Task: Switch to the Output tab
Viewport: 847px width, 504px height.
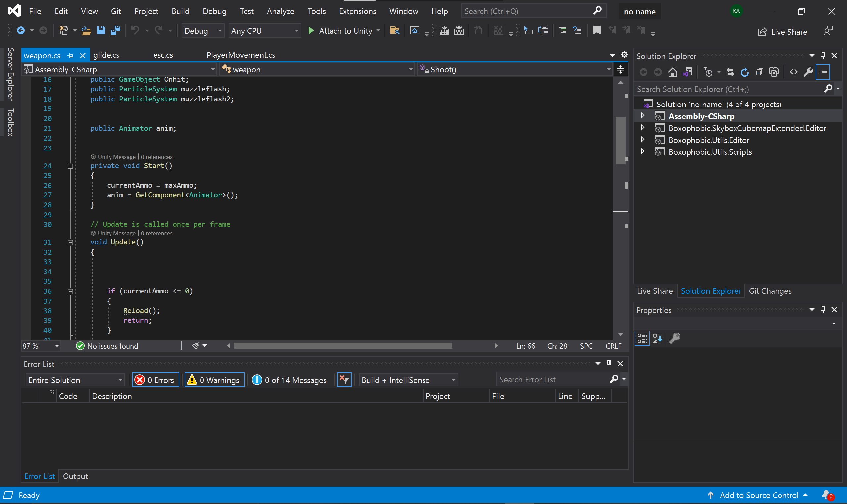Action: point(75,476)
